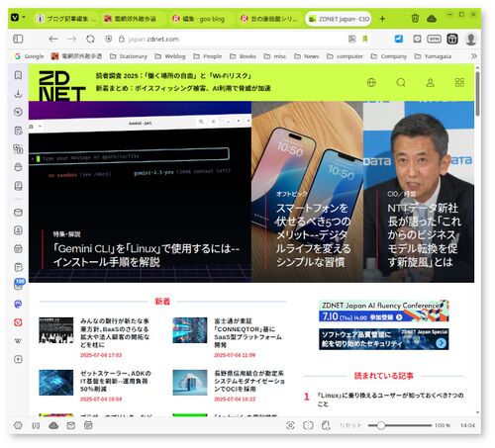Open the Downloads panel in sidebar
This screenshot has height=448, width=495.
[x=18, y=94]
